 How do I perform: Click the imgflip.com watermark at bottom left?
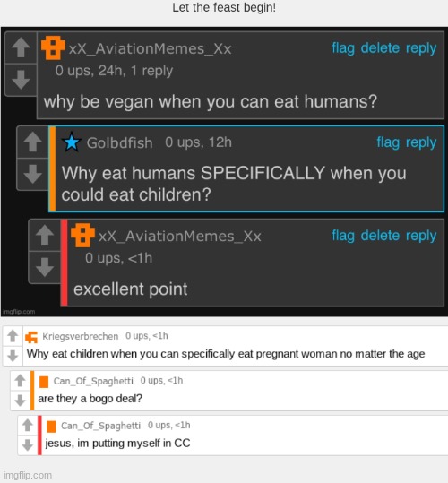point(28,475)
